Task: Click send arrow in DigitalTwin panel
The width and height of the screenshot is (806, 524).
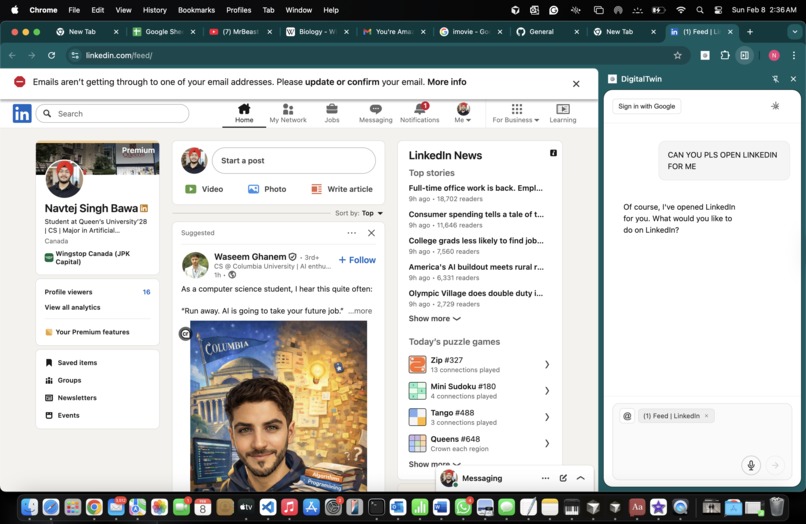Action: (x=775, y=465)
